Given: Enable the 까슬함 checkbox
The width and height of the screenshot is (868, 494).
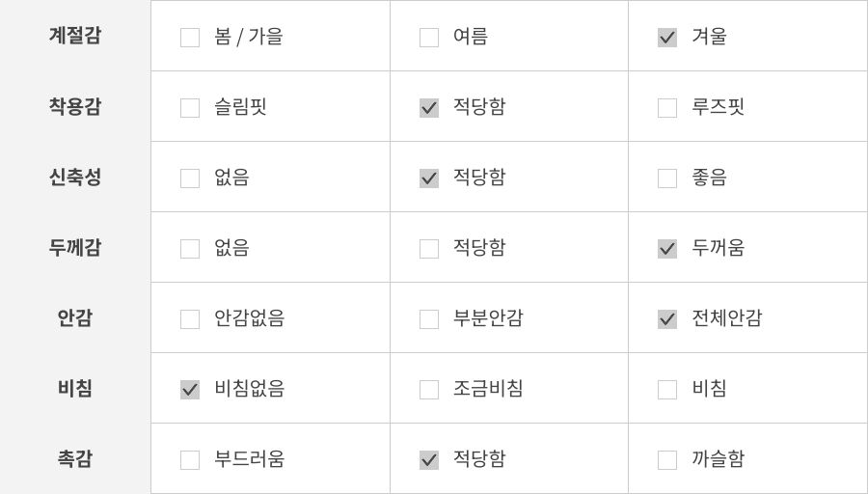Looking at the screenshot, I should (x=667, y=460).
